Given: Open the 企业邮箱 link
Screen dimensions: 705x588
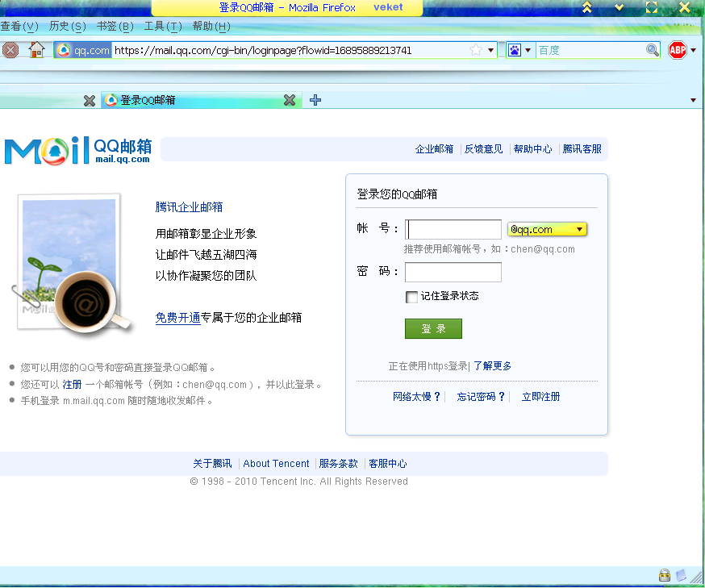Looking at the screenshot, I should (434, 148).
